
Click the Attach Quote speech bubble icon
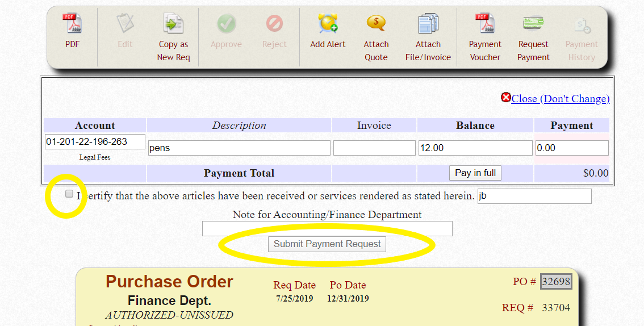(376, 23)
